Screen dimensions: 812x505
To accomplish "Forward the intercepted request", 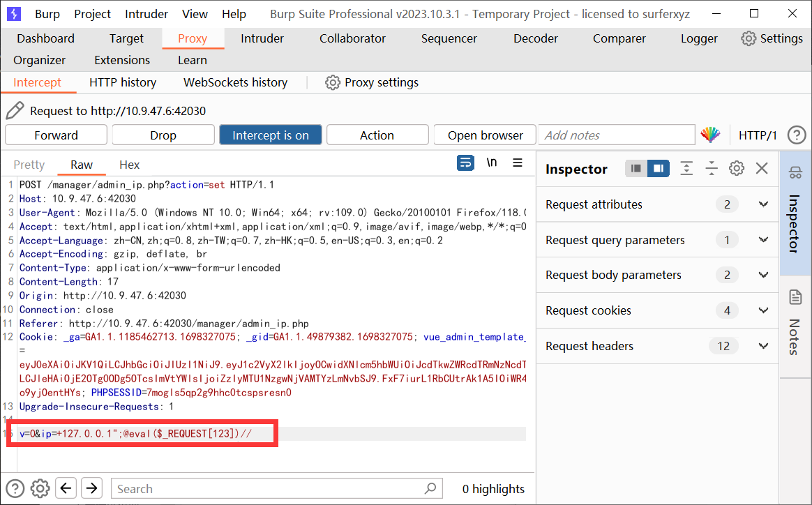I will point(56,135).
